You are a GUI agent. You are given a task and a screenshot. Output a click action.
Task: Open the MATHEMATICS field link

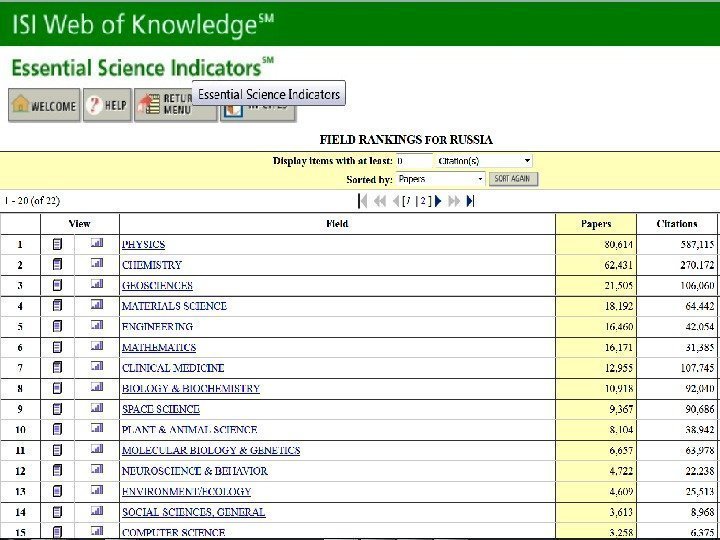(x=159, y=348)
